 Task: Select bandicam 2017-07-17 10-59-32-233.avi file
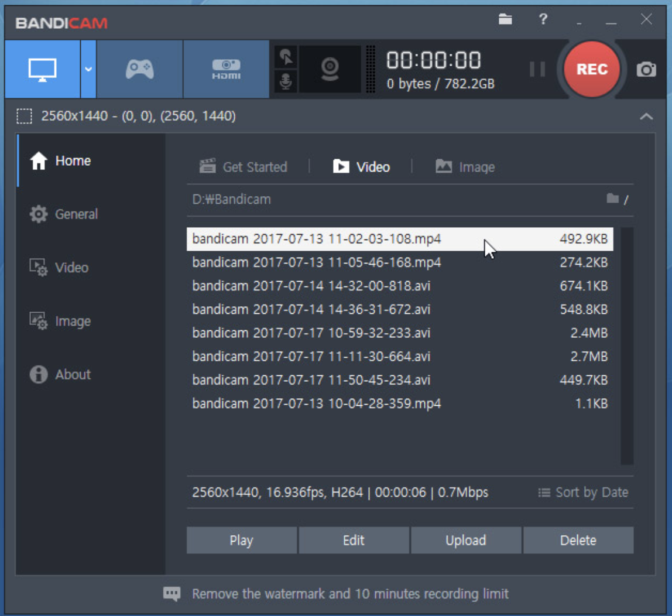coord(400,333)
